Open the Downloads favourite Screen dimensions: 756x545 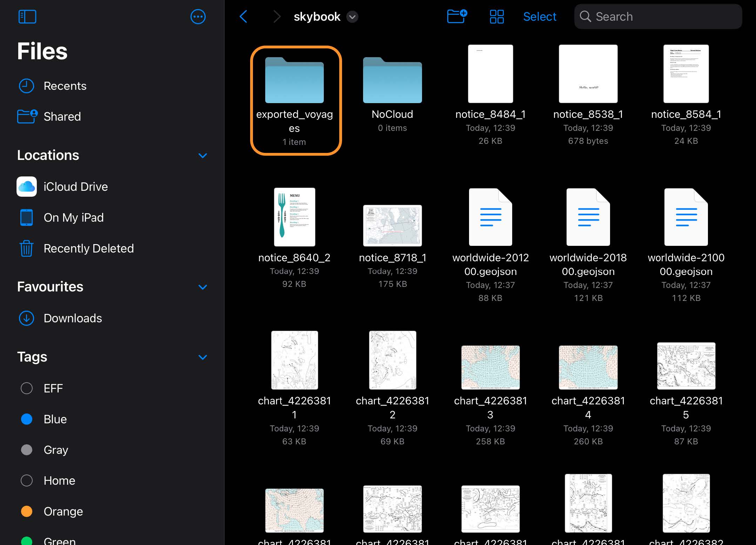(x=73, y=318)
